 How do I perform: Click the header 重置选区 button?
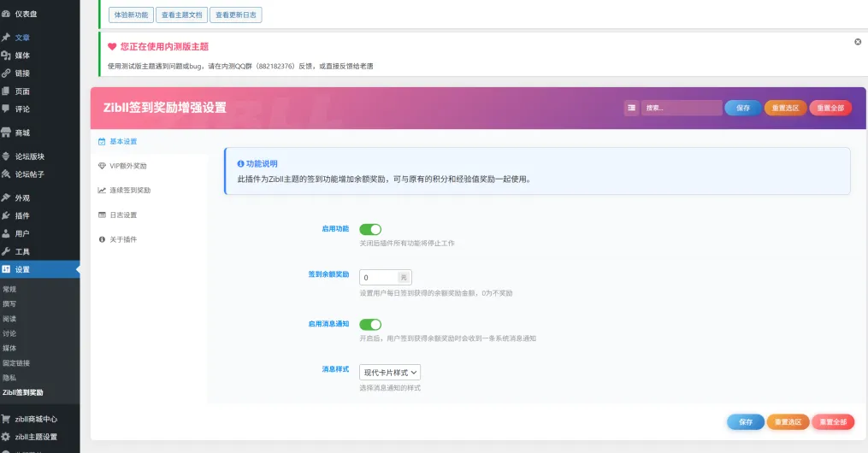tap(786, 108)
